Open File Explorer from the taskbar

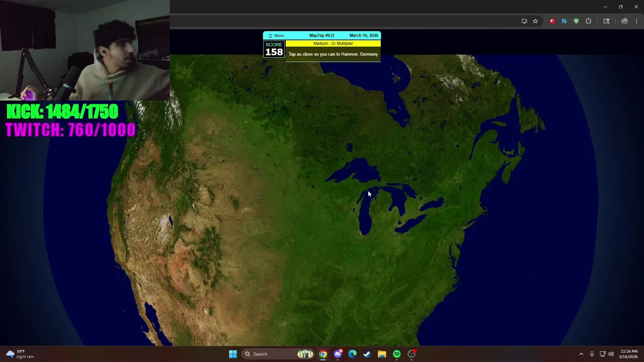coord(382,354)
